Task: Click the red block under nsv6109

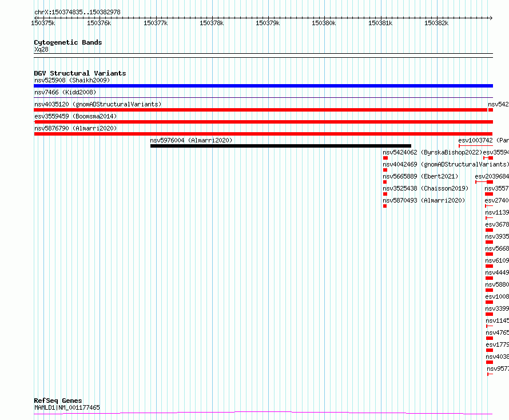Action: coord(489,266)
